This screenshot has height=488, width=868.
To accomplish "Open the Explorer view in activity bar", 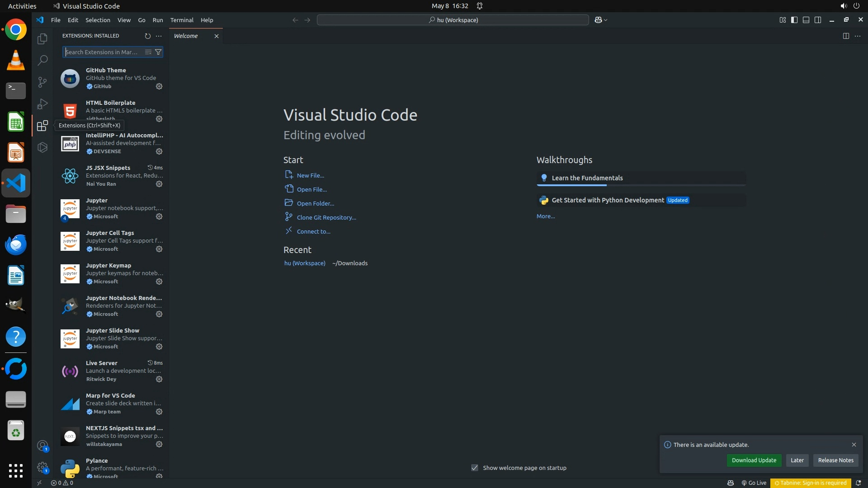I will click(x=42, y=39).
